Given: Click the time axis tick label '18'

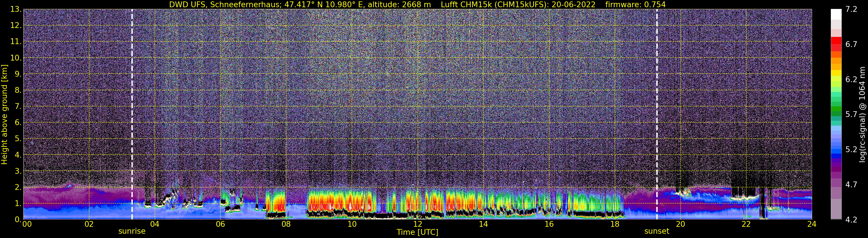Looking at the screenshot, I should point(614,224).
